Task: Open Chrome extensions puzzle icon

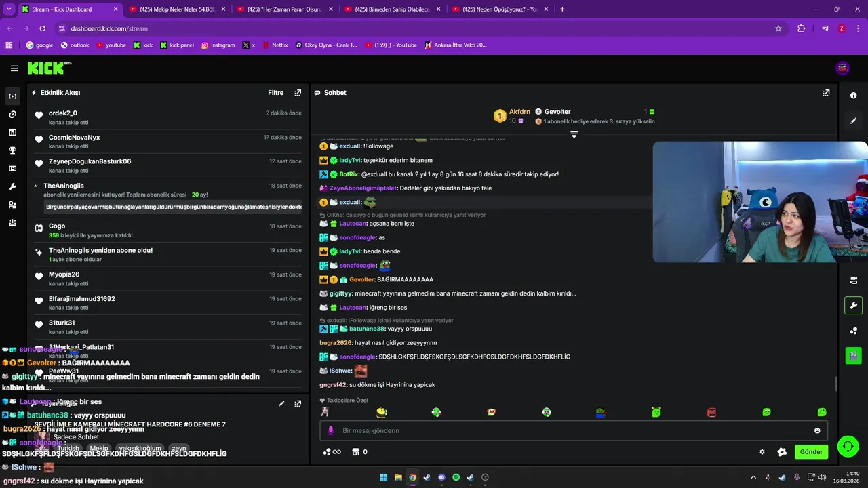Action: coord(802,28)
